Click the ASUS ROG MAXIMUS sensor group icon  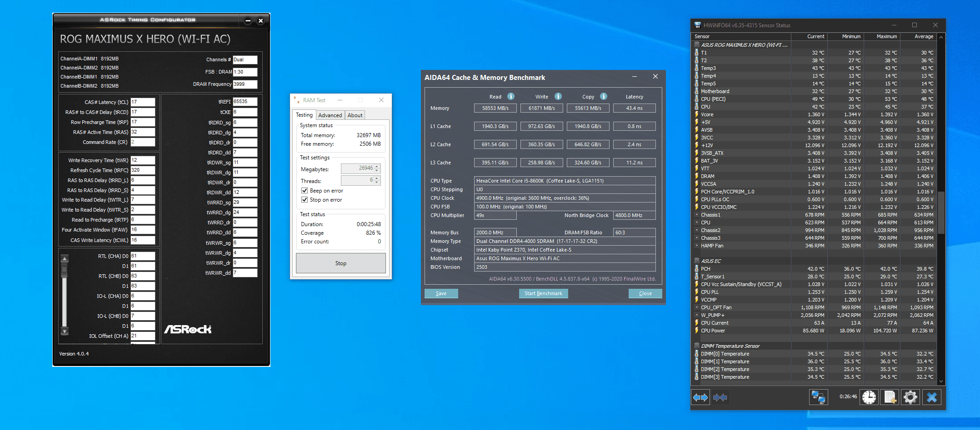[696, 45]
